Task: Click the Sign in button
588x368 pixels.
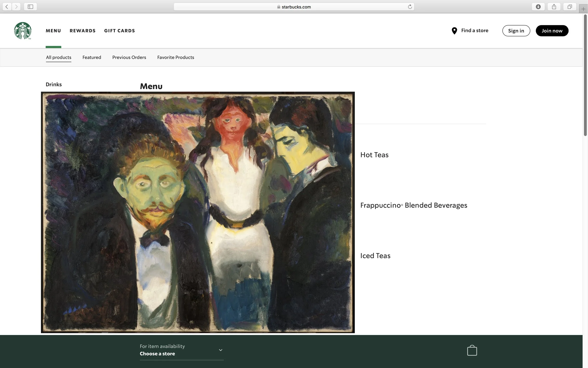Action: [x=516, y=31]
